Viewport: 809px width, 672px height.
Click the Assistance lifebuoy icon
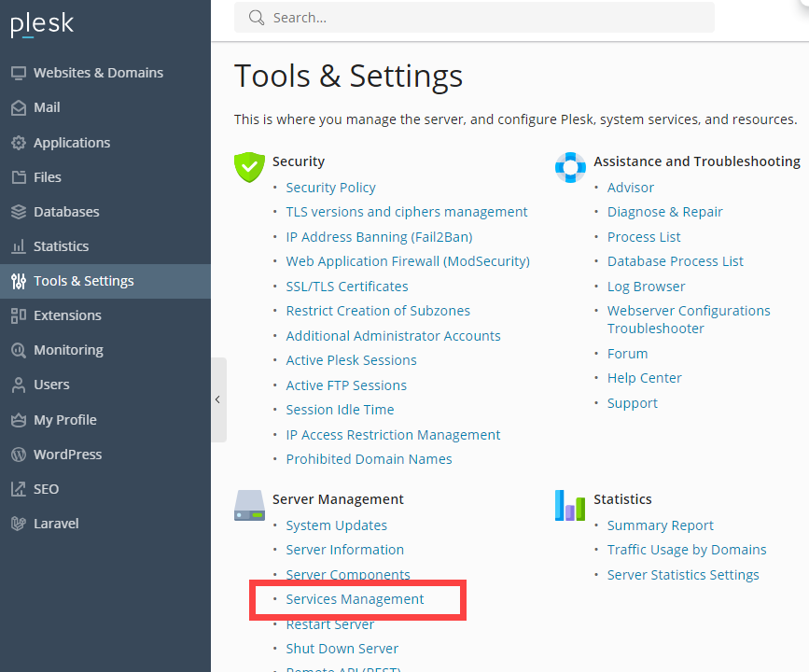click(571, 167)
